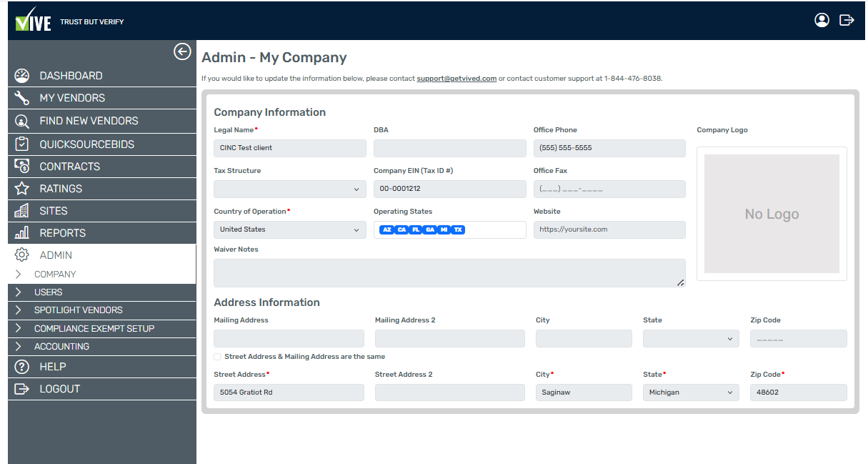Image resolution: width=868 pixels, height=464 pixels.
Task: Click the My Vendors wrench icon
Action: (x=22, y=98)
